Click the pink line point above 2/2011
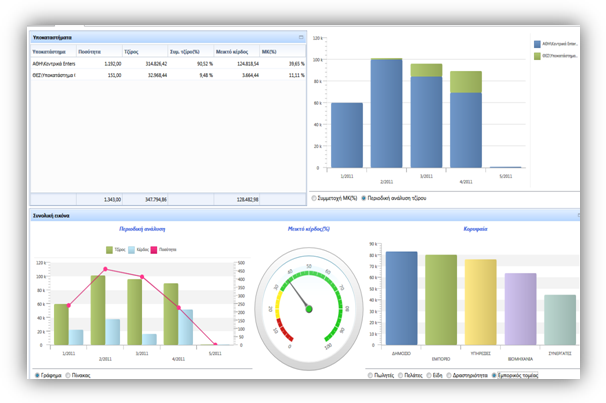 coord(106,269)
